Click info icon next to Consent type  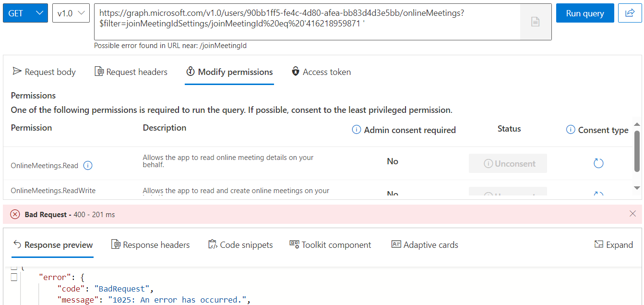pyautogui.click(x=571, y=130)
